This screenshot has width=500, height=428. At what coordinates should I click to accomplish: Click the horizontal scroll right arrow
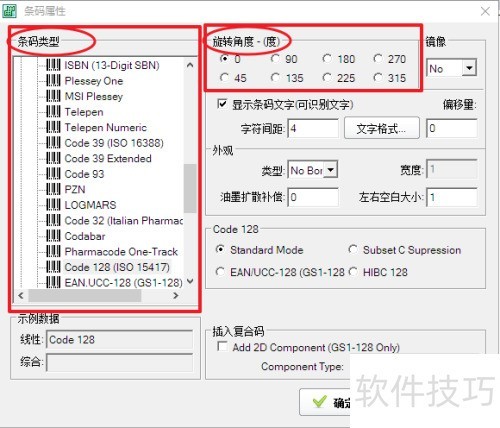click(x=176, y=295)
